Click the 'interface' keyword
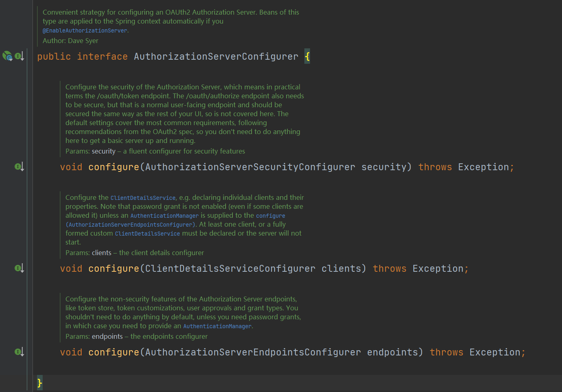562x392 pixels. (x=102, y=56)
